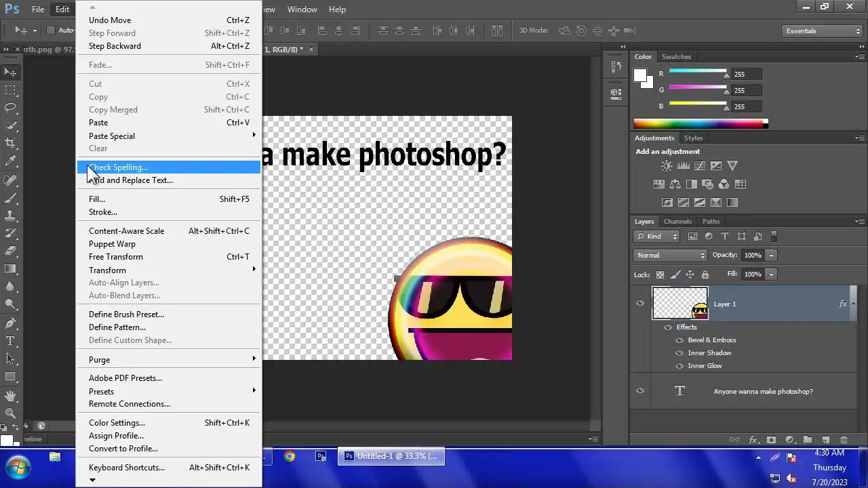Open the Windows Start button
The image size is (868, 488).
pos(18,466)
